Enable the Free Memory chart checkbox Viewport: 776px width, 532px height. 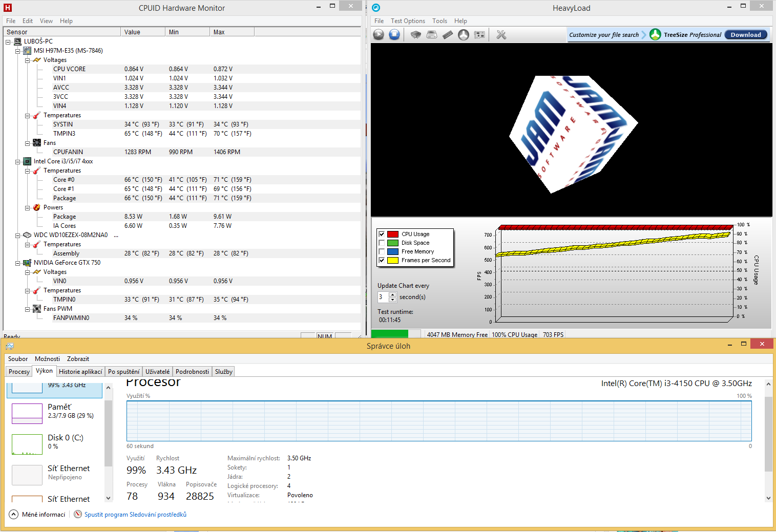382,251
